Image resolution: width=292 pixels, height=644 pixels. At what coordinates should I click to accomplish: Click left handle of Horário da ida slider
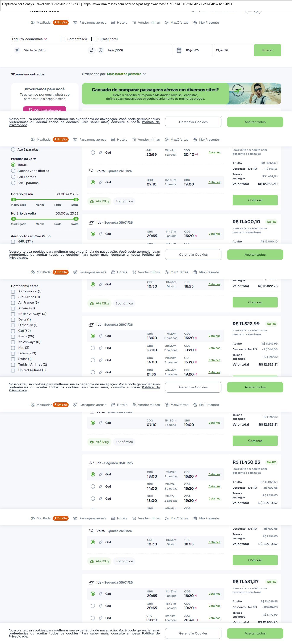(14, 200)
